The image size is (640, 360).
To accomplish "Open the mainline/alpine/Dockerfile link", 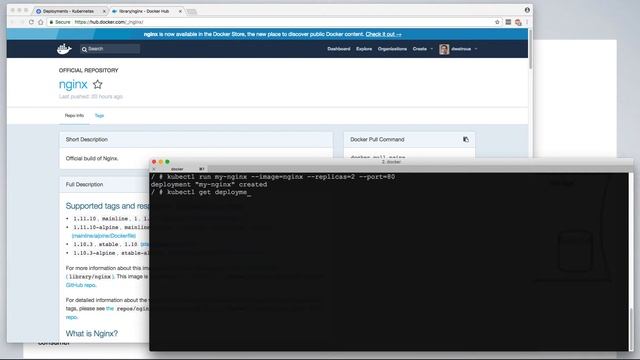I will click(x=104, y=236).
